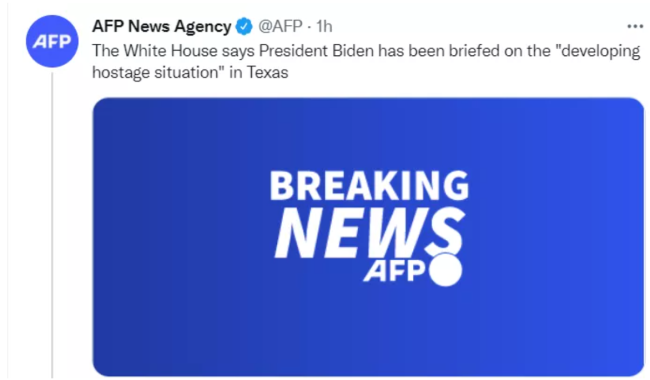Click the tweet text about President Biden
The image size is (650, 380).
point(366,61)
